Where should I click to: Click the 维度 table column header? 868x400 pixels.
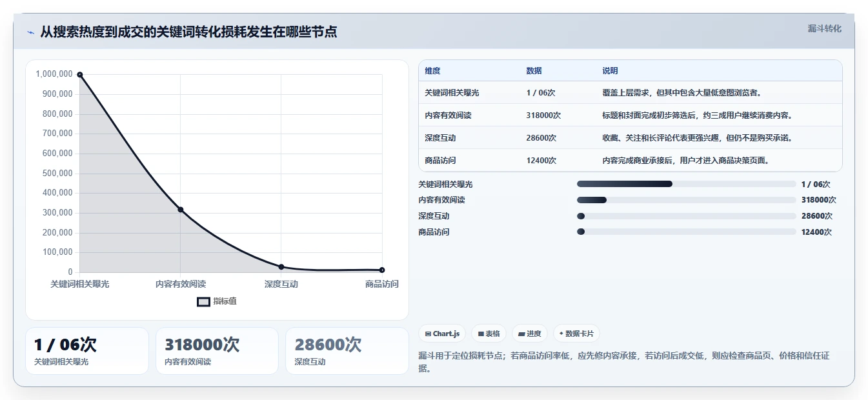click(432, 71)
